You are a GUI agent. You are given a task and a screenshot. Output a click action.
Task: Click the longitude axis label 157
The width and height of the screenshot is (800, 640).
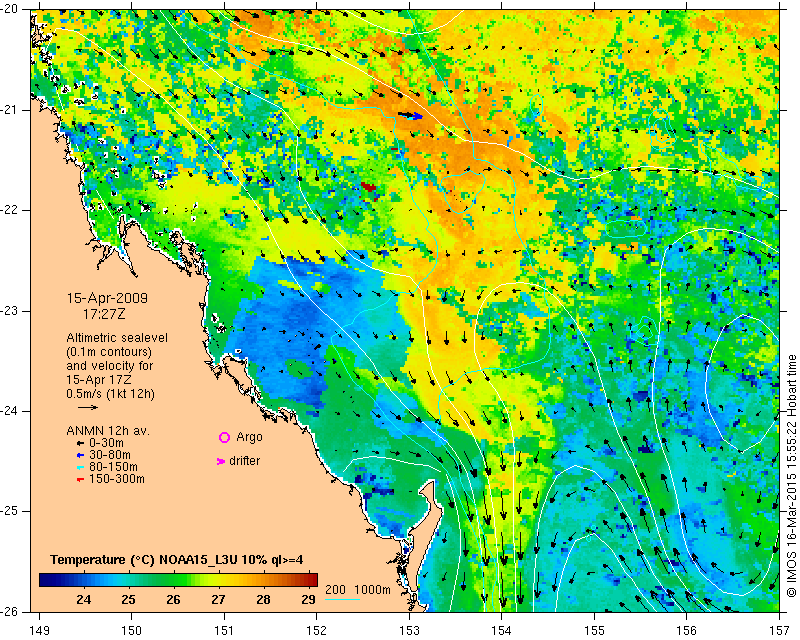(780, 630)
